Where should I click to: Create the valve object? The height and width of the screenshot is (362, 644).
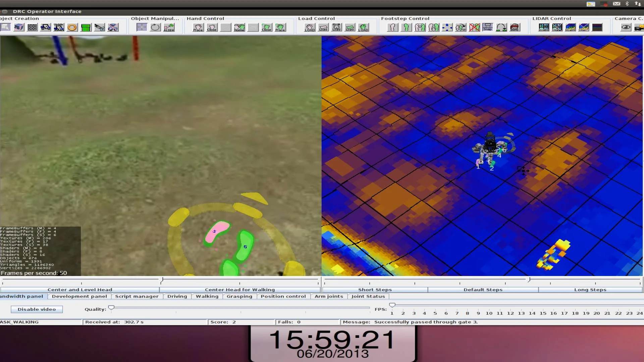click(113, 27)
